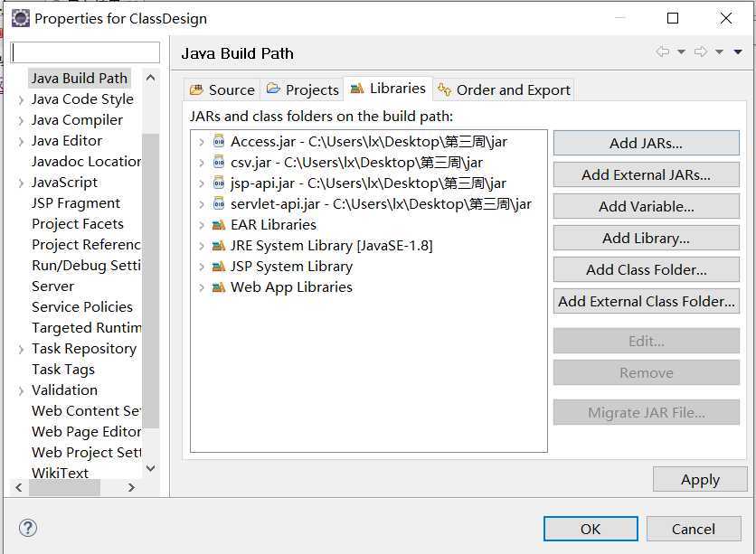
Task: Select the Libraries tab
Action: (x=388, y=89)
